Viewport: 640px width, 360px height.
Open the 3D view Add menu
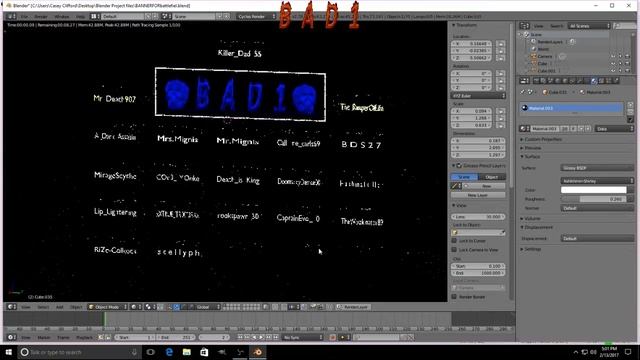60,307
